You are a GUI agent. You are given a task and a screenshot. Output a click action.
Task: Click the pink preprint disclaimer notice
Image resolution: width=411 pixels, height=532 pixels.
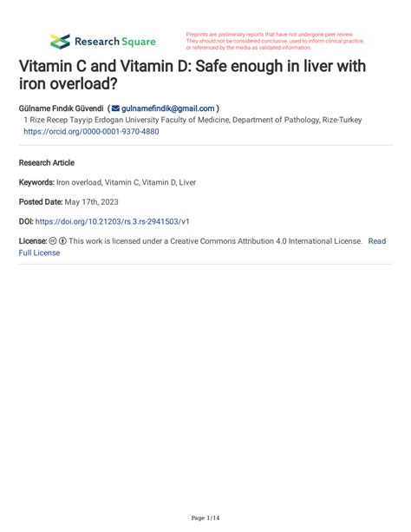275,41
